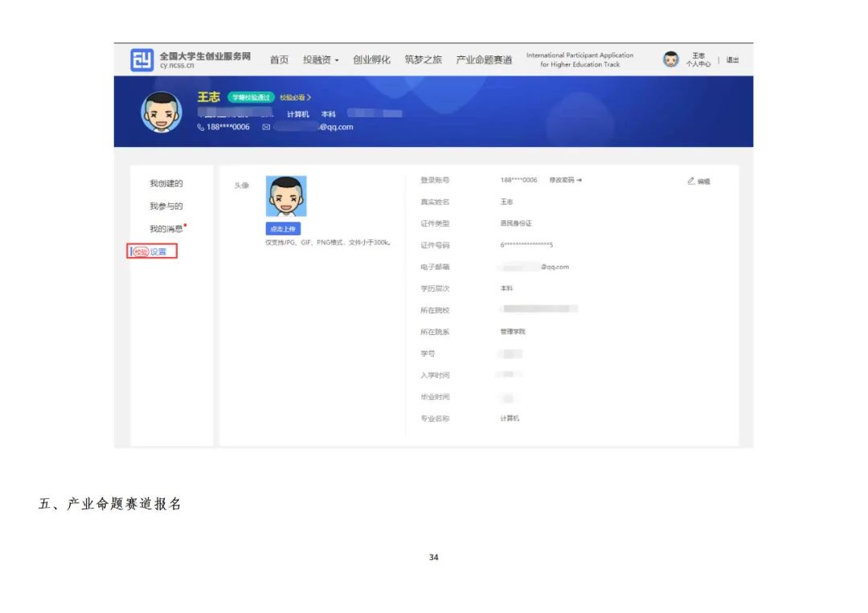The width and height of the screenshot is (868, 613).
Task: Click the large avatar in the blue banner
Action: click(x=162, y=112)
